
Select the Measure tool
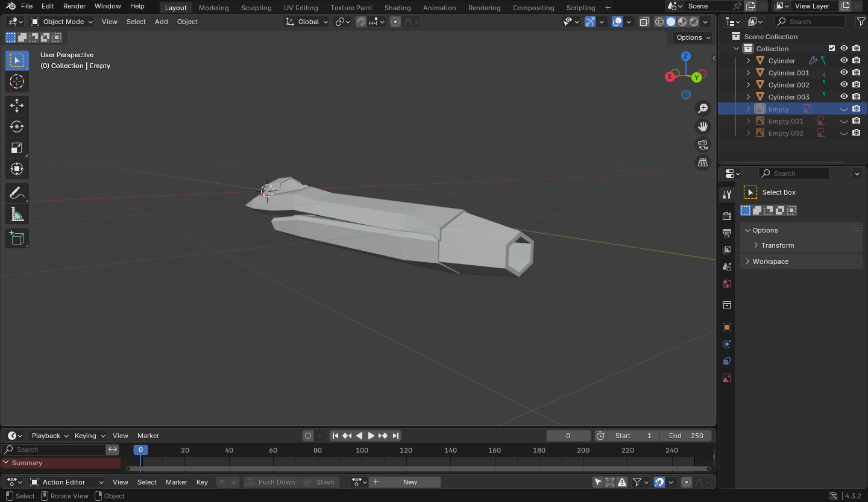click(17, 215)
